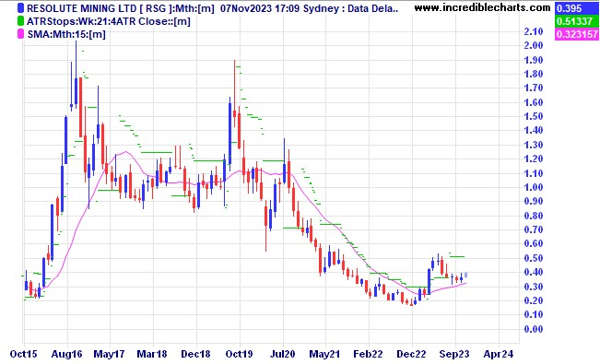The height and width of the screenshot is (364, 600).
Task: Click the May21 date axis label
Action: (324, 354)
